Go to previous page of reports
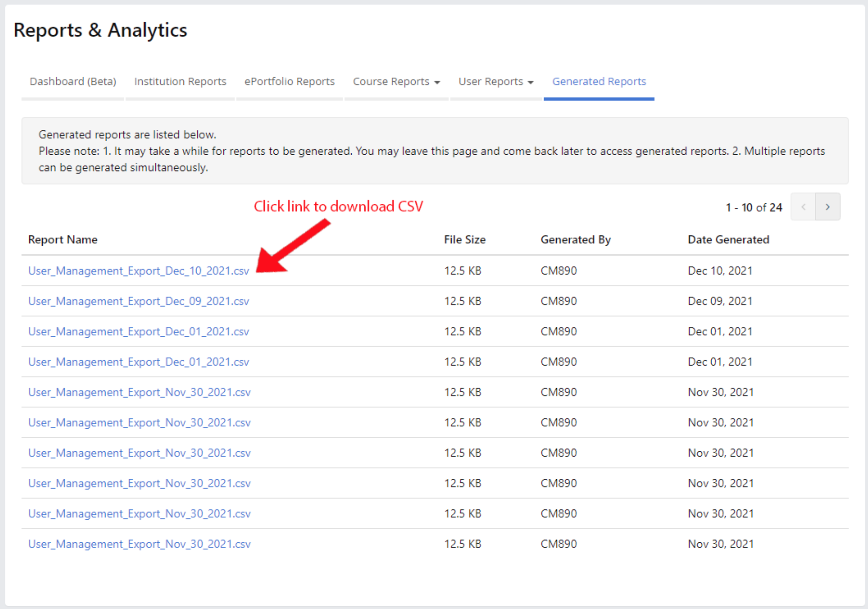The width and height of the screenshot is (868, 609). point(804,207)
